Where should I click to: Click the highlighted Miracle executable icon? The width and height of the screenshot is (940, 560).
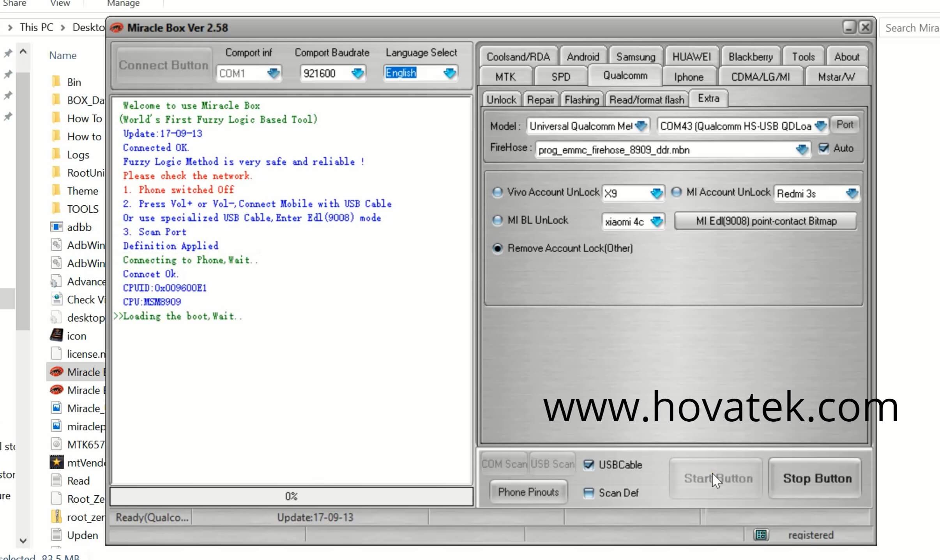57,372
